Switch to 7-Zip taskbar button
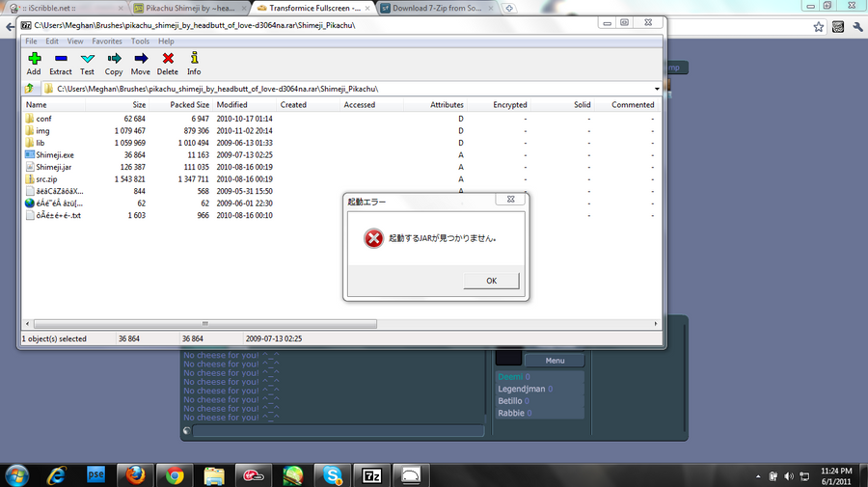 (372, 476)
